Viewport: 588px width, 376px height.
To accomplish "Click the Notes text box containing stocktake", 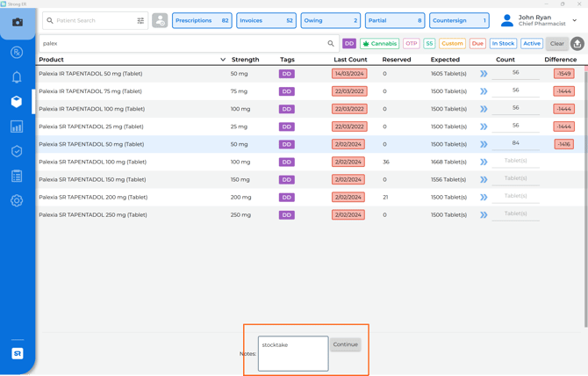I will tap(293, 353).
